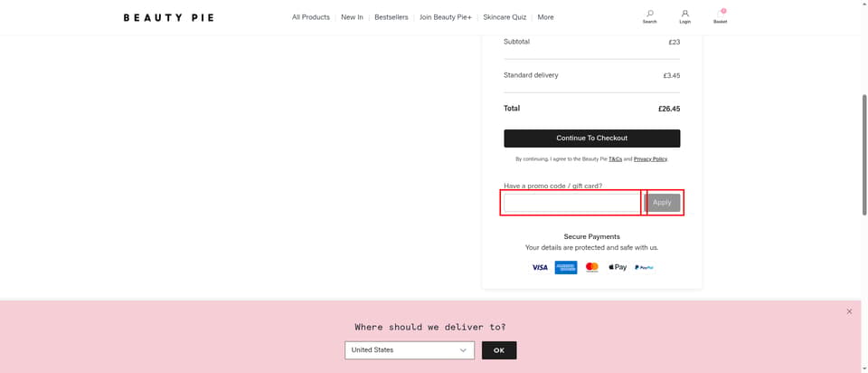Open the United States country dropdown
Image resolution: width=868 pixels, height=373 pixels.
point(410,350)
